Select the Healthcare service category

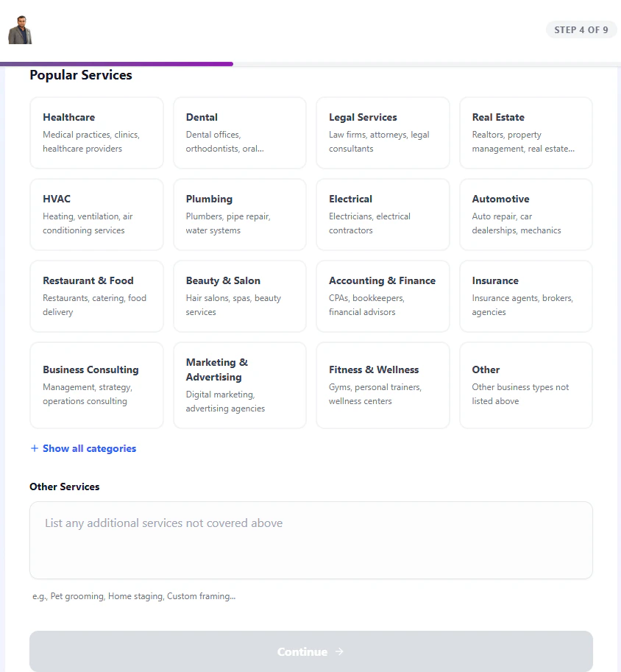(x=96, y=132)
